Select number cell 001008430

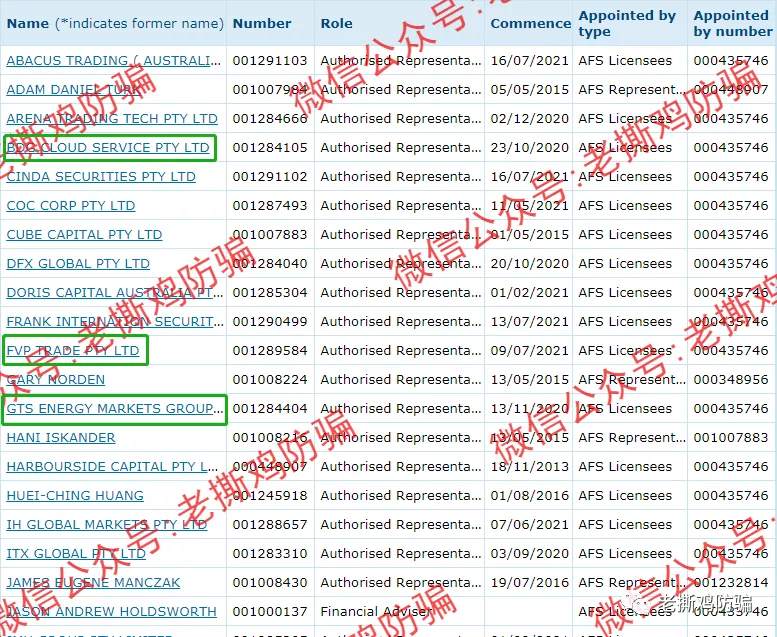pyautogui.click(x=270, y=582)
